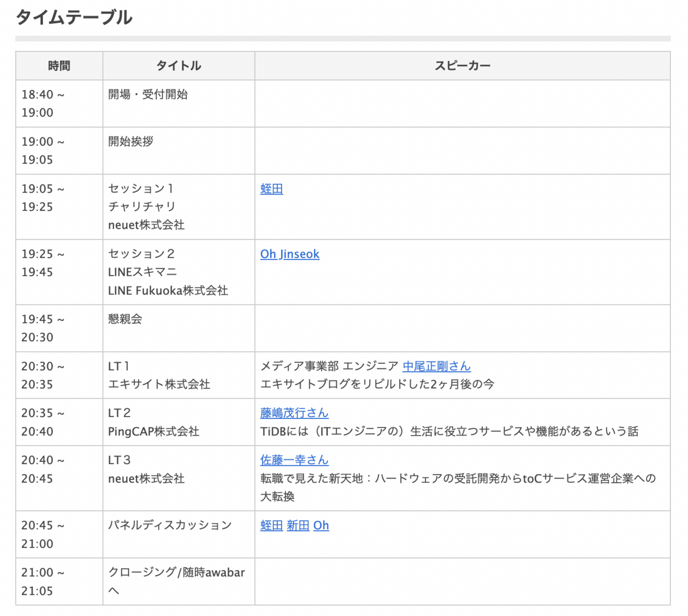This screenshot has width=688, height=616.
Task: Select the エキサイトブログをリビルドした2ヶ月後の今 text
Action: point(377,384)
